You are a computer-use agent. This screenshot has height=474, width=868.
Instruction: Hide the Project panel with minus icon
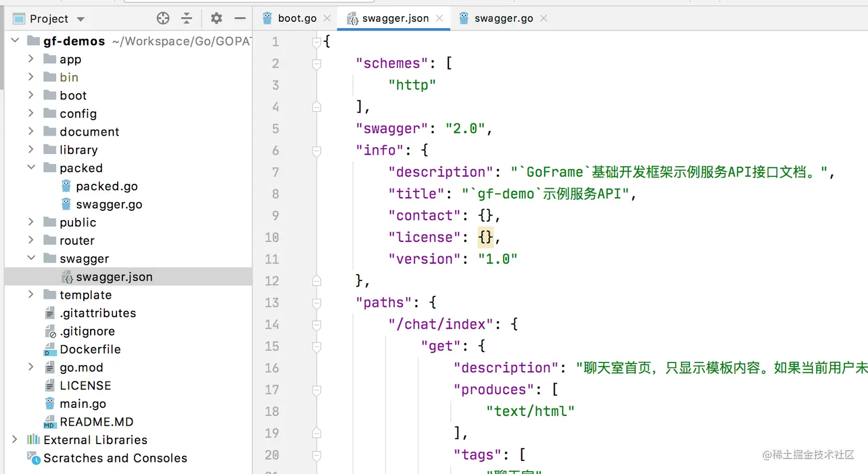click(x=240, y=18)
